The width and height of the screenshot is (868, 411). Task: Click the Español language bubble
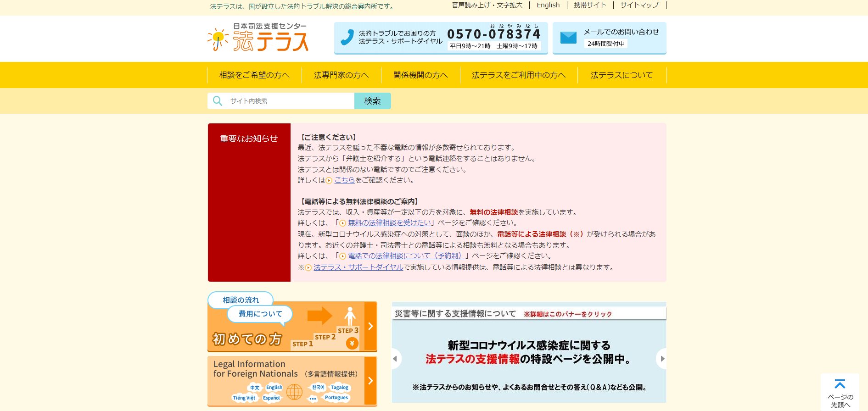(x=271, y=398)
